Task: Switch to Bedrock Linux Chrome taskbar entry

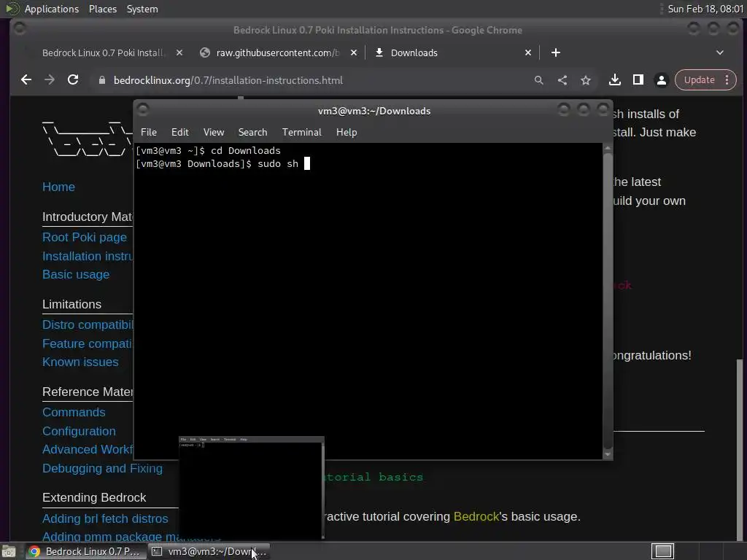Action: (85, 551)
